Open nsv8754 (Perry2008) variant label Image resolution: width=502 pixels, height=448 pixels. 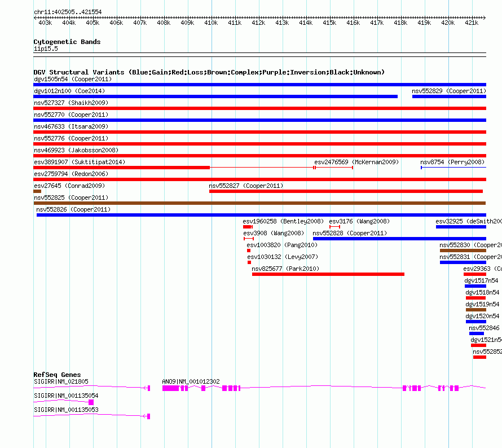point(452,162)
